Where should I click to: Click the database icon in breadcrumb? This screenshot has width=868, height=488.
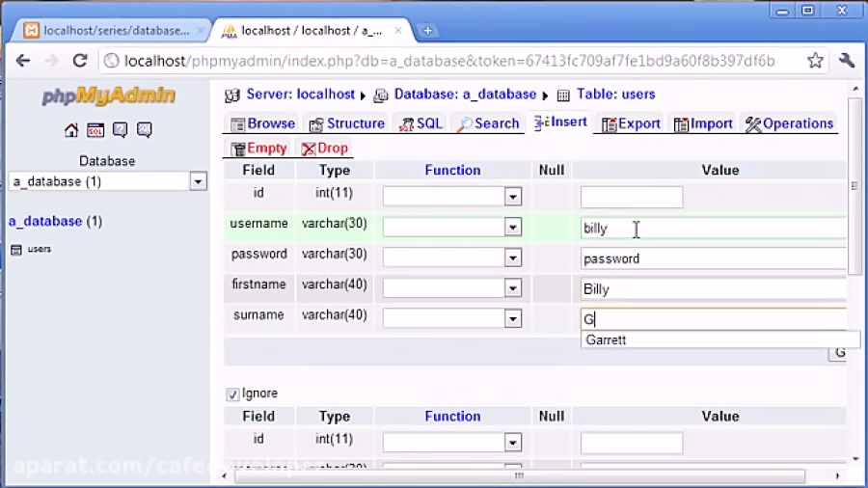click(x=380, y=95)
